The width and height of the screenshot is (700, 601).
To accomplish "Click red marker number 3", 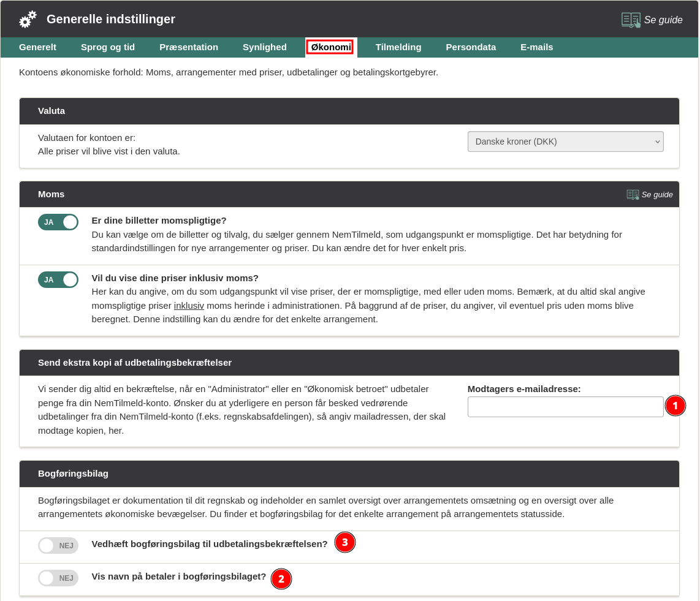I will click(345, 542).
